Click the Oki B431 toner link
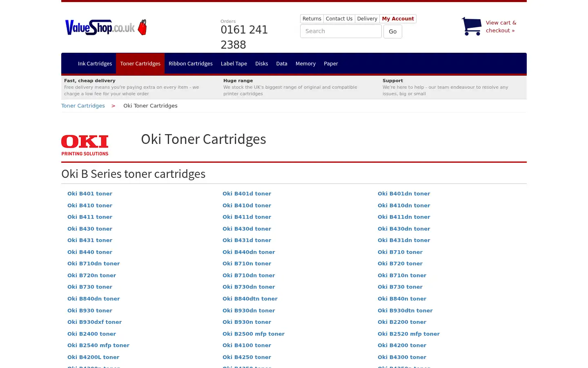Viewport: 588px width, 368px height. (x=90, y=240)
